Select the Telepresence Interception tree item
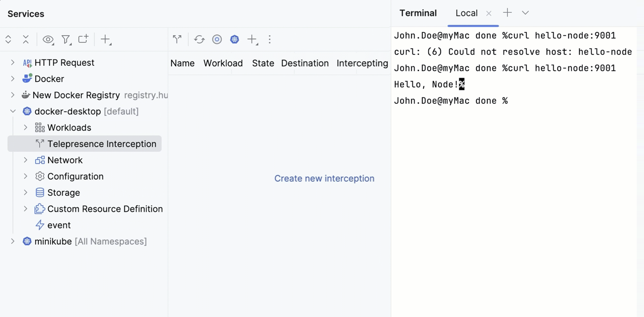Viewport: 644px width, 317px height. tap(101, 143)
